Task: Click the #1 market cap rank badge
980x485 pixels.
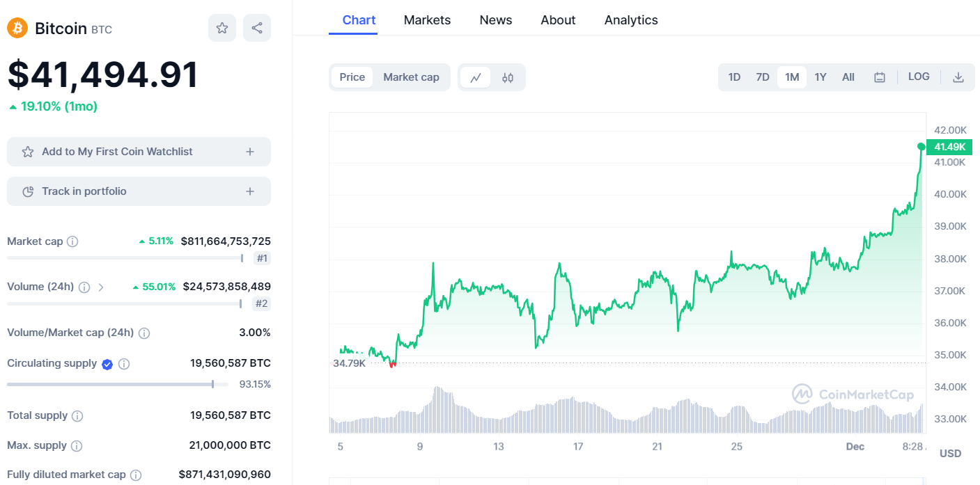Action: [x=263, y=259]
